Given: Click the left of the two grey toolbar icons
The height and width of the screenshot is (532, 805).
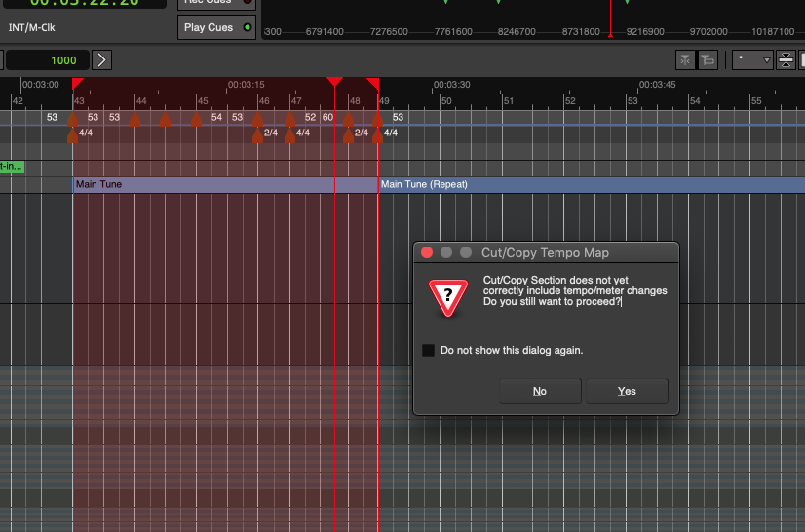Looking at the screenshot, I should 686,60.
